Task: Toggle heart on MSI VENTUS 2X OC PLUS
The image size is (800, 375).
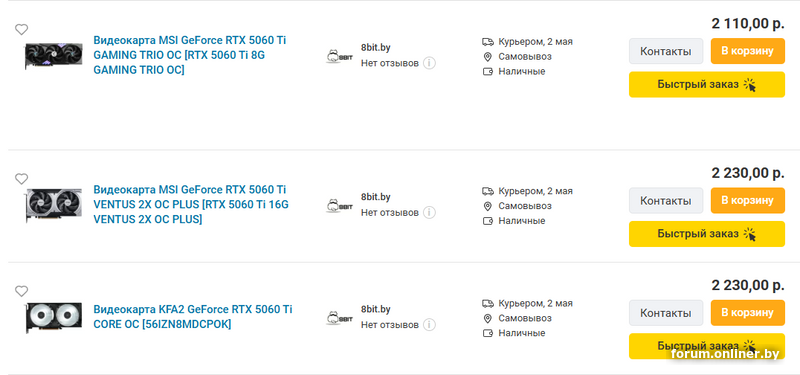Action: [x=21, y=179]
